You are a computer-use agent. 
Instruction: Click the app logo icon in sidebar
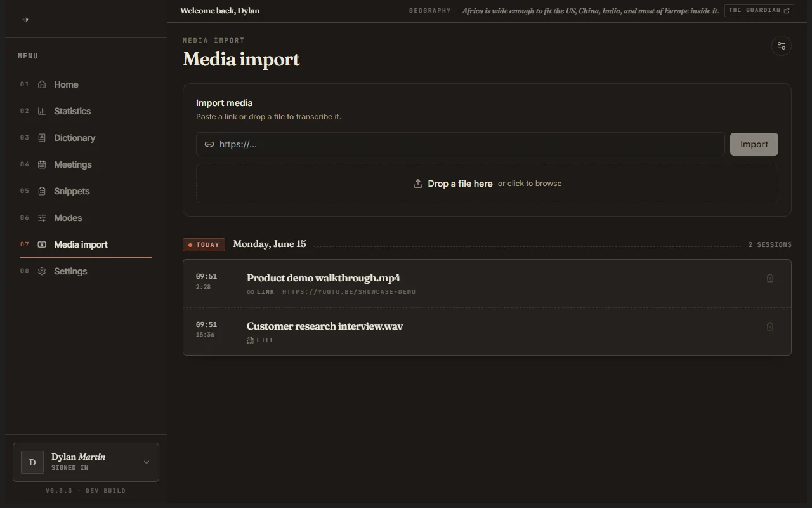point(25,20)
